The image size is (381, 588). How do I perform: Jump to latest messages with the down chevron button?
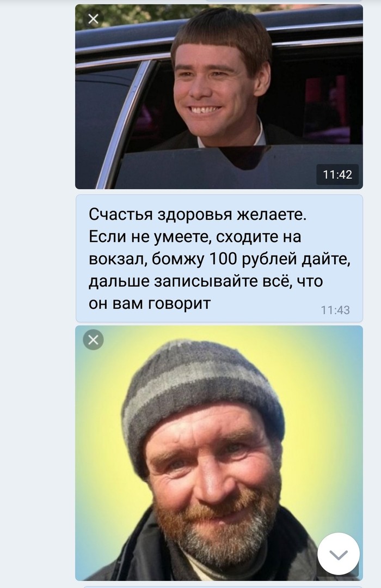click(x=339, y=554)
